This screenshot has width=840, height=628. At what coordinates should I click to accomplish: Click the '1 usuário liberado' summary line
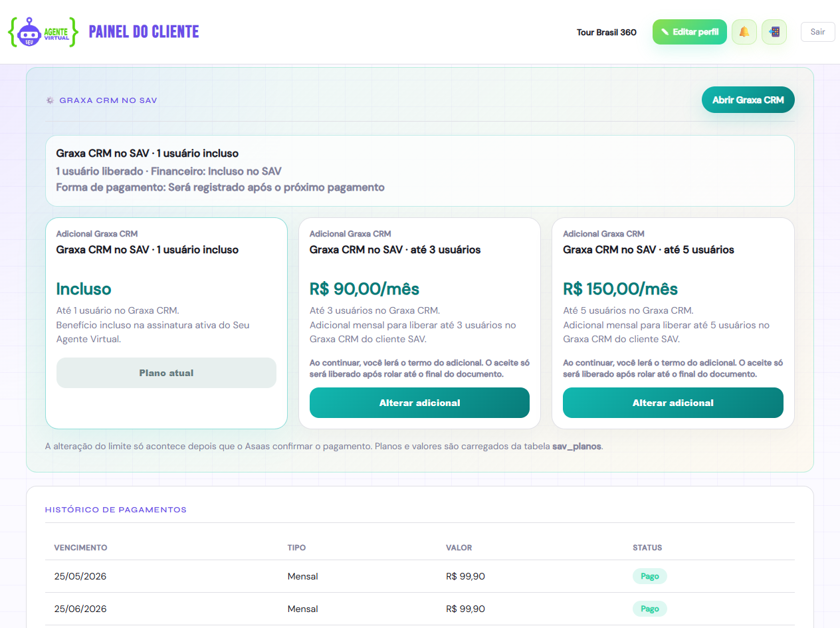(169, 171)
